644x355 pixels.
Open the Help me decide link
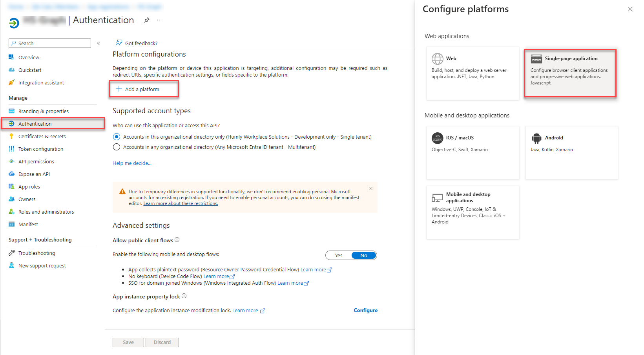[132, 163]
